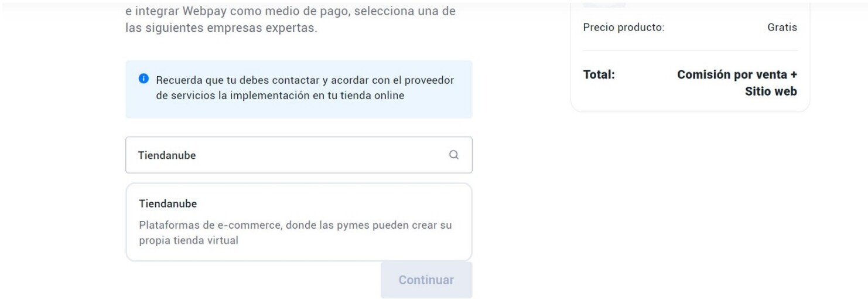The width and height of the screenshot is (868, 299).
Task: Click 'Comisión por venta + Sitio web' text
Action: (x=737, y=83)
